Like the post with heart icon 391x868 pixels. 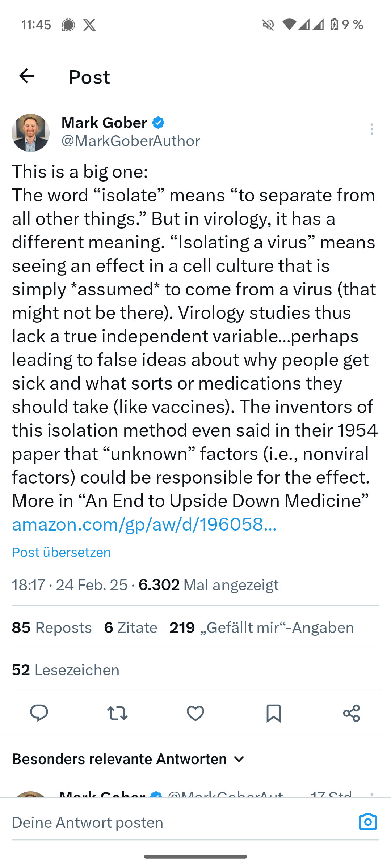pos(195,713)
